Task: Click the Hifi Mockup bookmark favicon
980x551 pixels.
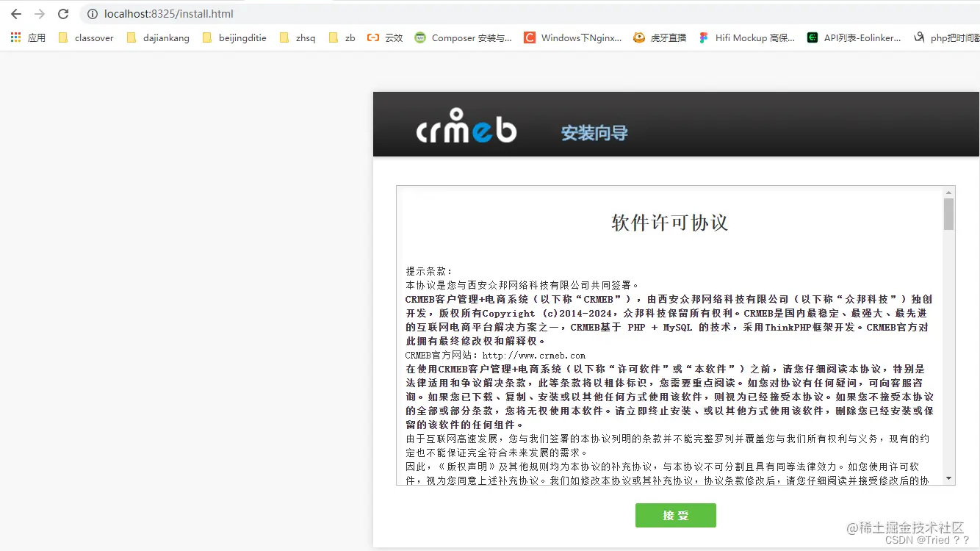Action: (703, 37)
